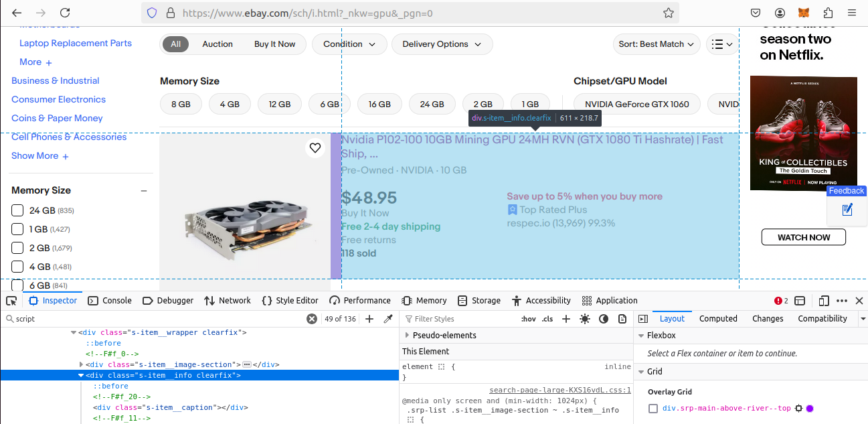Reload the eBay page
868x424 pixels.
click(65, 13)
